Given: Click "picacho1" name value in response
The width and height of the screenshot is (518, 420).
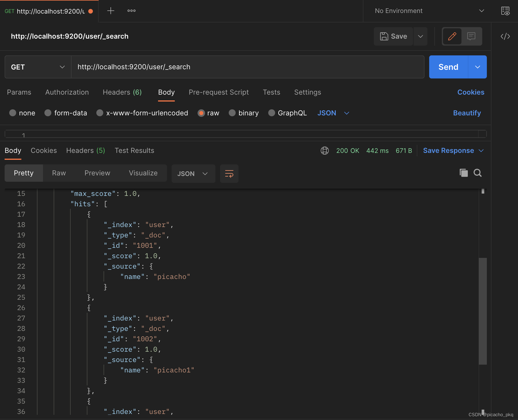Looking at the screenshot, I should pyautogui.click(x=174, y=370).
